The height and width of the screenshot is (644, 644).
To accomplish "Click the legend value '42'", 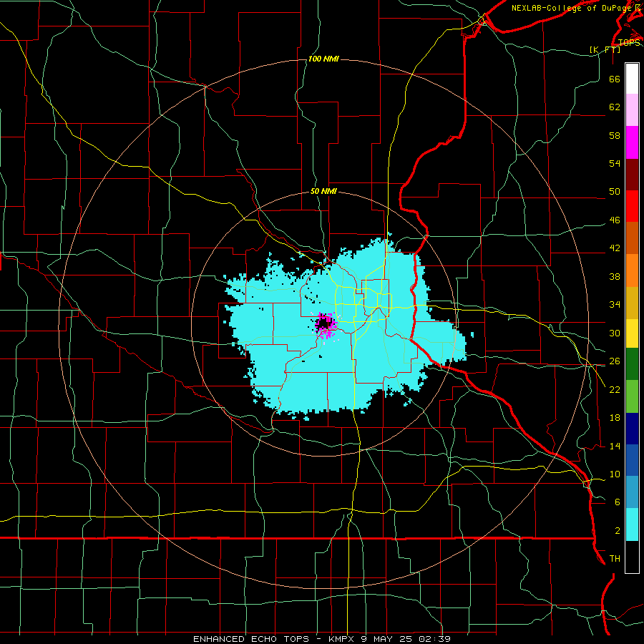I will [x=615, y=248].
